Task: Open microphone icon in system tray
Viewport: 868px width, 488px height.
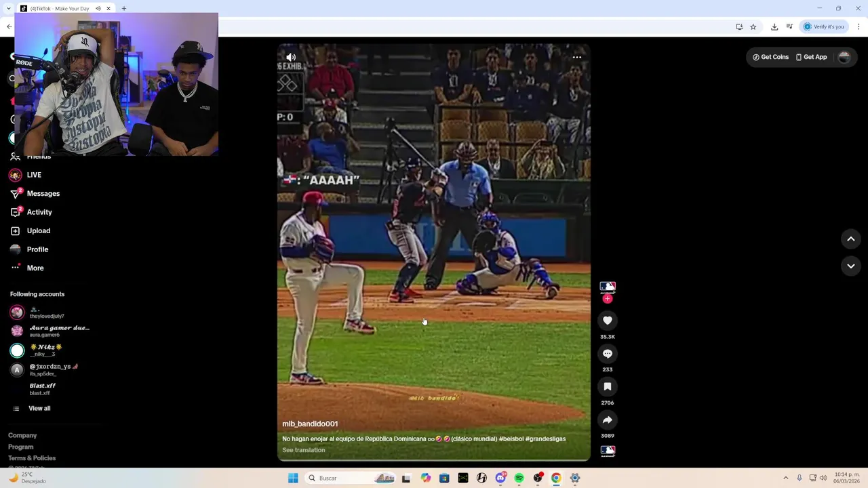Action: click(800, 479)
